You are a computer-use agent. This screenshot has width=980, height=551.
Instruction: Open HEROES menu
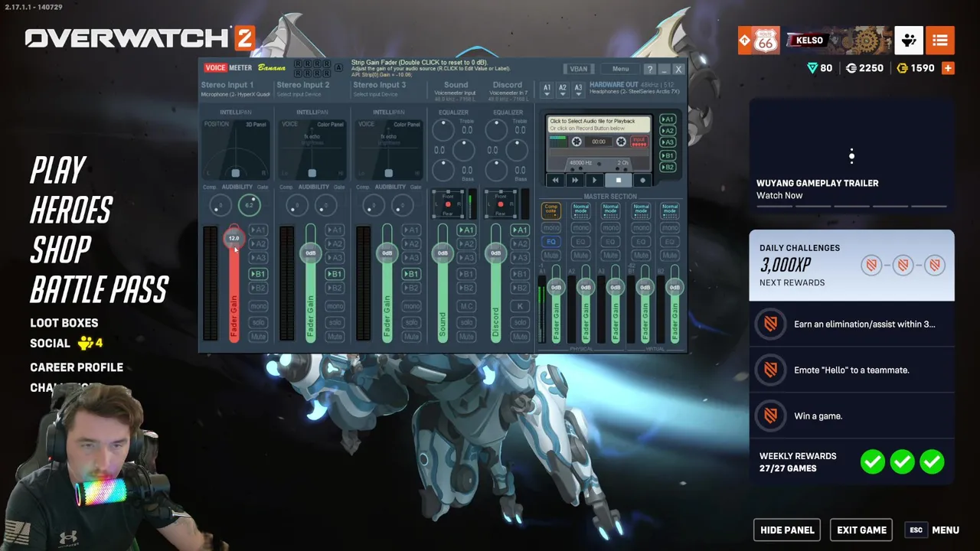71,210
